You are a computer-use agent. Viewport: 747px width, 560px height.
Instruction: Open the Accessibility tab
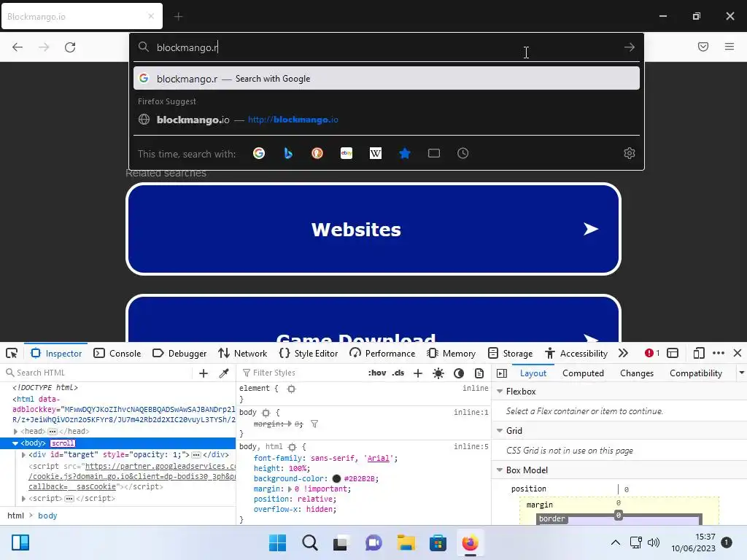coord(576,354)
